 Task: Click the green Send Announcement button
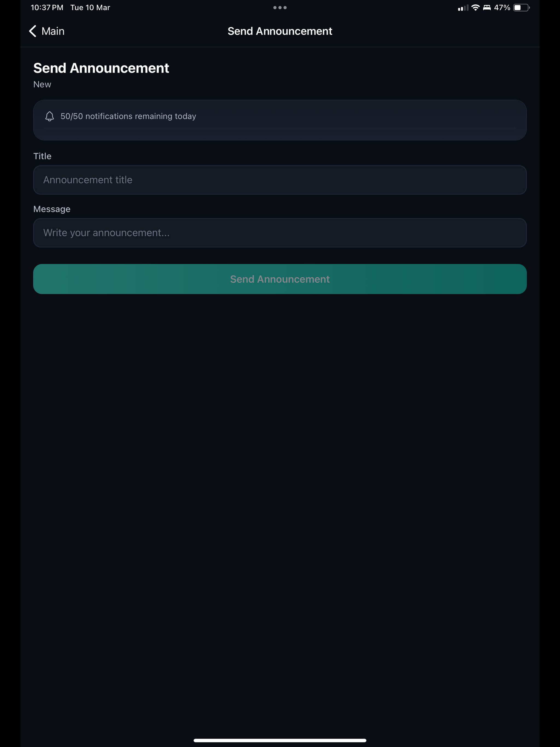[x=280, y=279]
